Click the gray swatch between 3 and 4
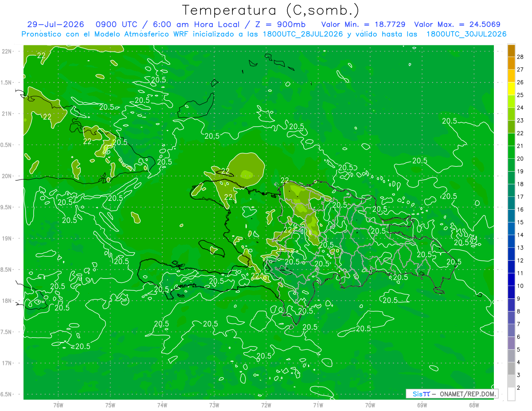Image resolution: width=532 pixels, height=411 pixels. pyautogui.click(x=511, y=368)
